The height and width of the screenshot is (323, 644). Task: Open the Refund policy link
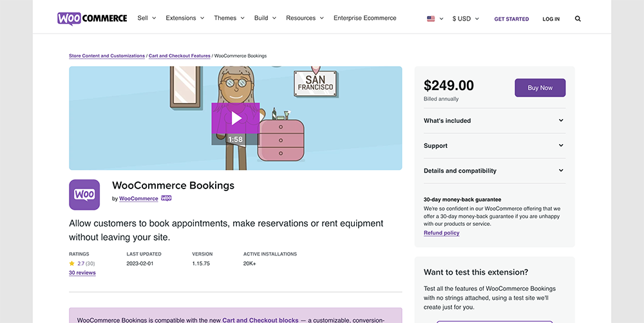[442, 233]
